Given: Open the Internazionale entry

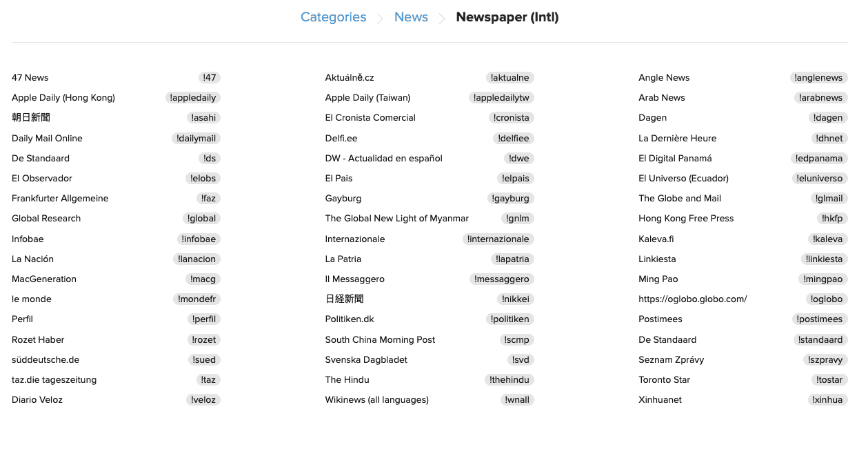Looking at the screenshot, I should (x=355, y=239).
